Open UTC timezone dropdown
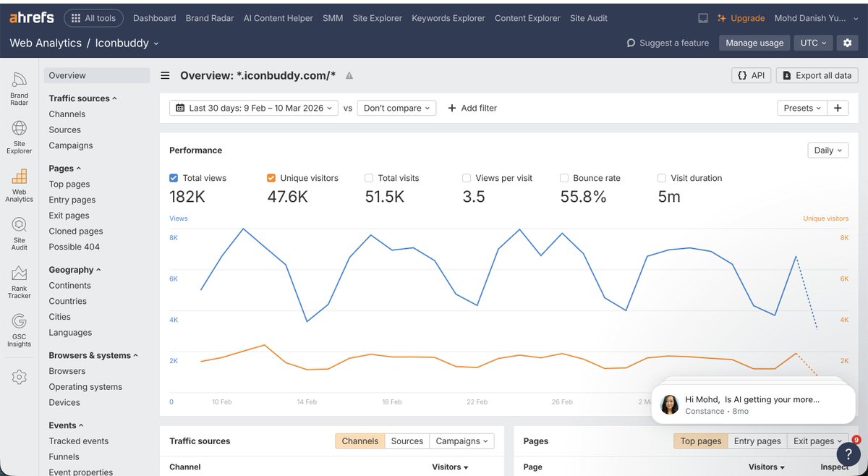868x476 pixels. point(813,43)
